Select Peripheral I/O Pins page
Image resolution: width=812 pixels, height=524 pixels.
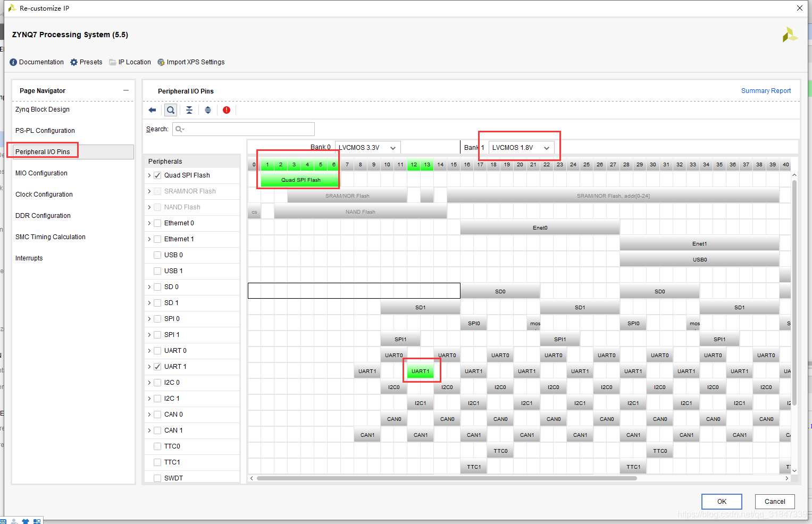[43, 152]
